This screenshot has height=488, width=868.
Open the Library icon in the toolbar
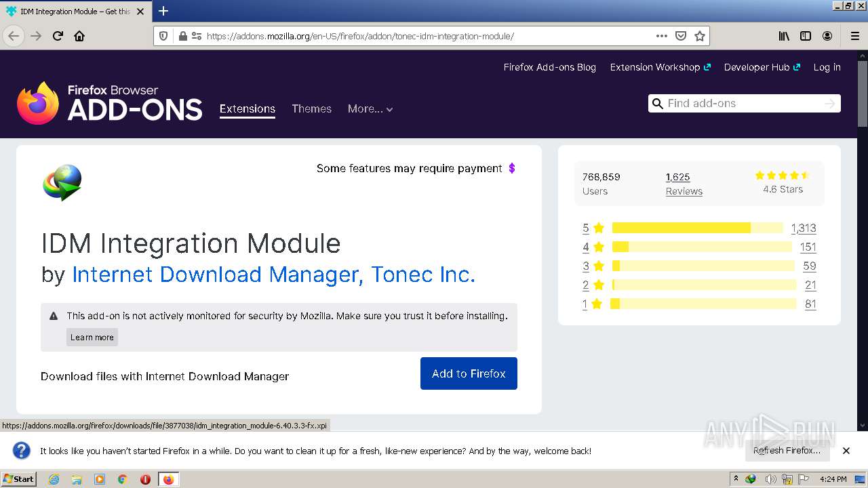(784, 36)
